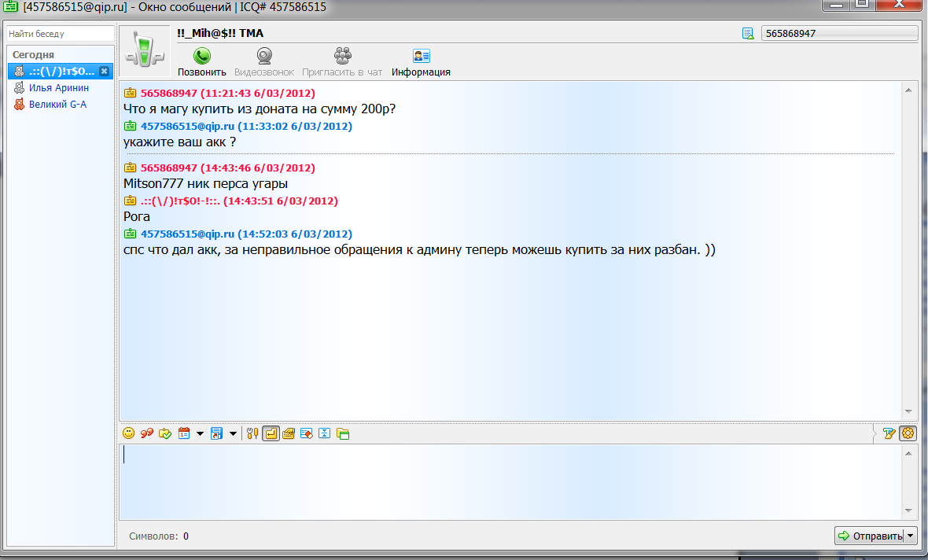The height and width of the screenshot is (560, 928).
Task: Click inside the message input area
Action: [x=510, y=482]
